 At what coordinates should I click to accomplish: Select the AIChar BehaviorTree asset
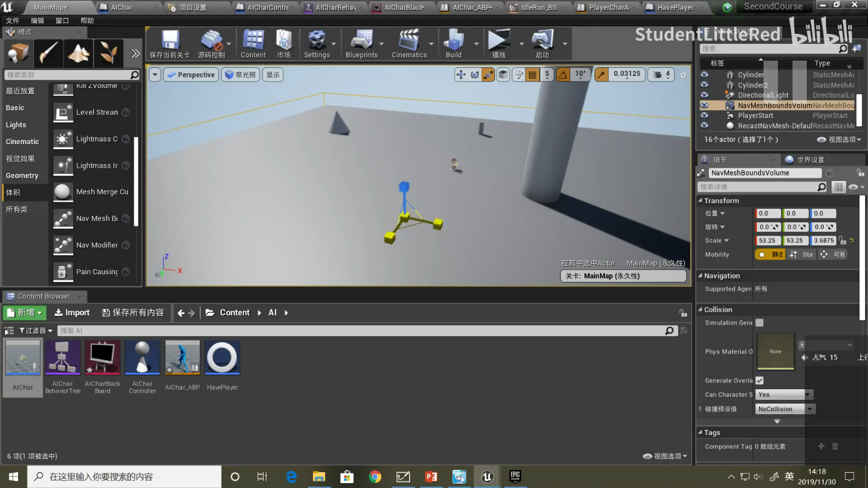[62, 367]
